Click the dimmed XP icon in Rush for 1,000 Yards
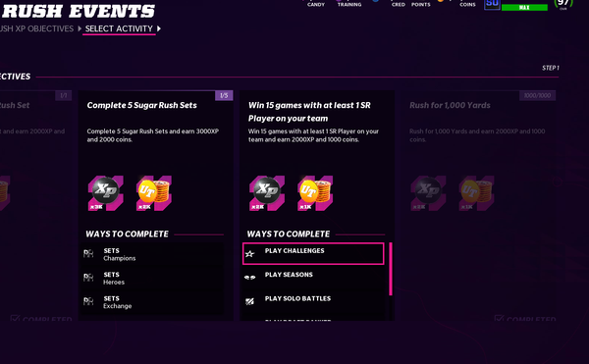The image size is (589, 364). click(428, 193)
